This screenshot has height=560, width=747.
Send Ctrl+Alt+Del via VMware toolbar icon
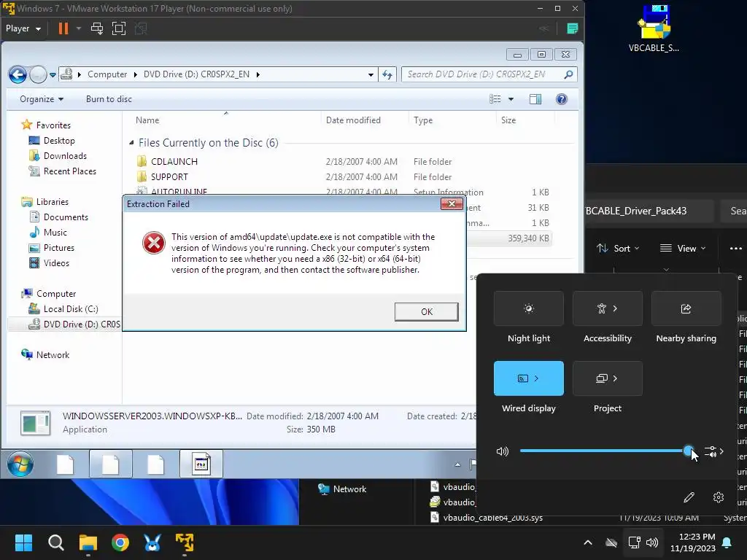97,28
